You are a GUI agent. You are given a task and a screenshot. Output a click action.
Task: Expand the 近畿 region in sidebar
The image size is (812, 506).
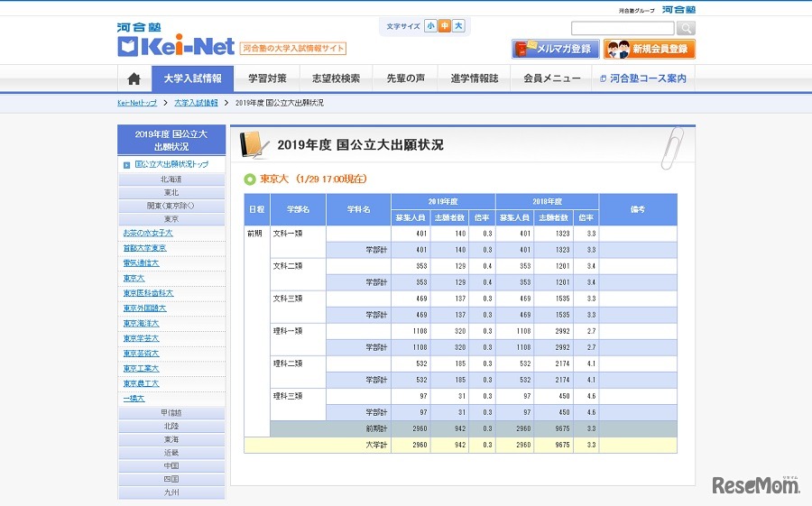click(171, 453)
